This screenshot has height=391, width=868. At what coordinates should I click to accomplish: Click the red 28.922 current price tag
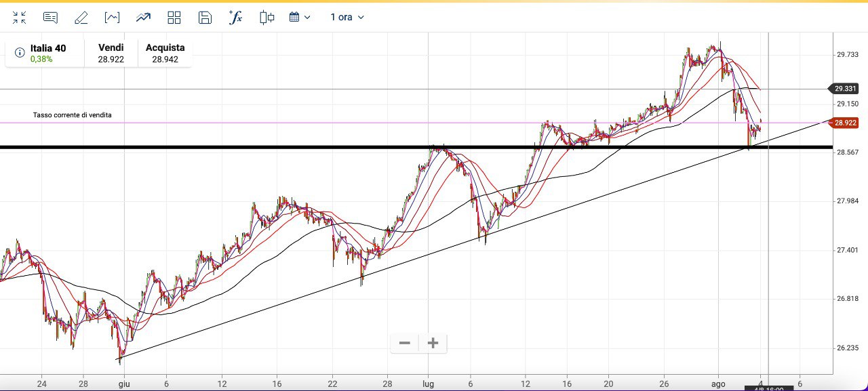845,123
